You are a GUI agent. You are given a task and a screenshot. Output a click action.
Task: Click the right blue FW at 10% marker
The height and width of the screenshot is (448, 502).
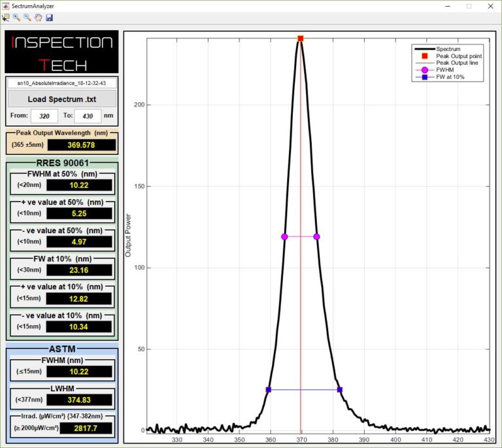coord(340,389)
